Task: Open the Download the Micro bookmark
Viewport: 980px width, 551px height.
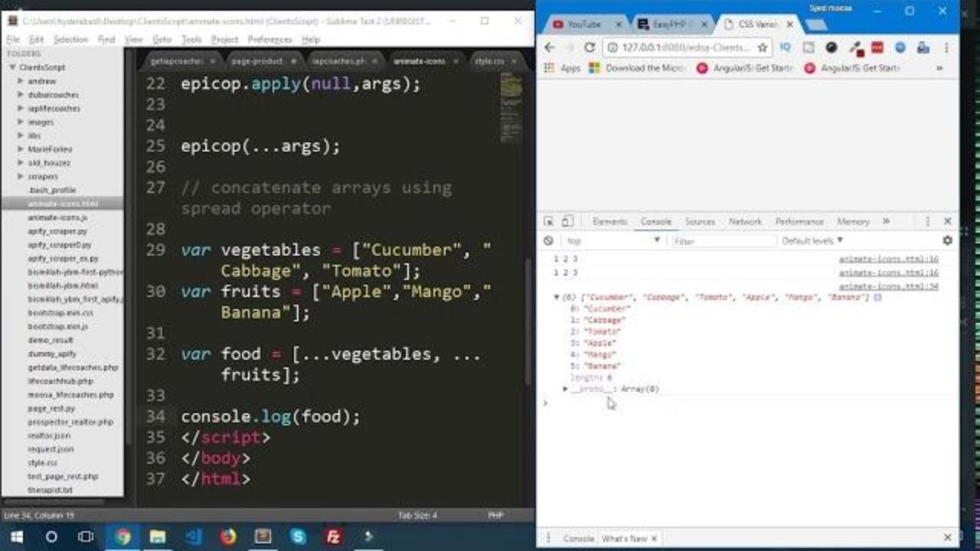Action: tap(637, 68)
